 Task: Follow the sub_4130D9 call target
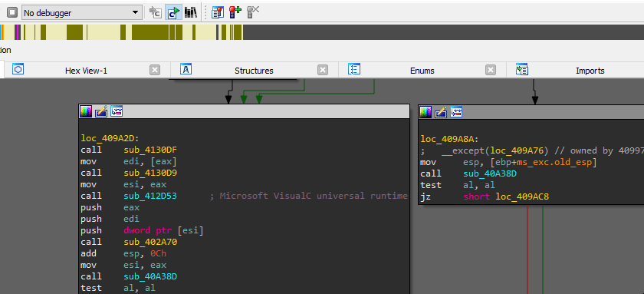click(150, 173)
